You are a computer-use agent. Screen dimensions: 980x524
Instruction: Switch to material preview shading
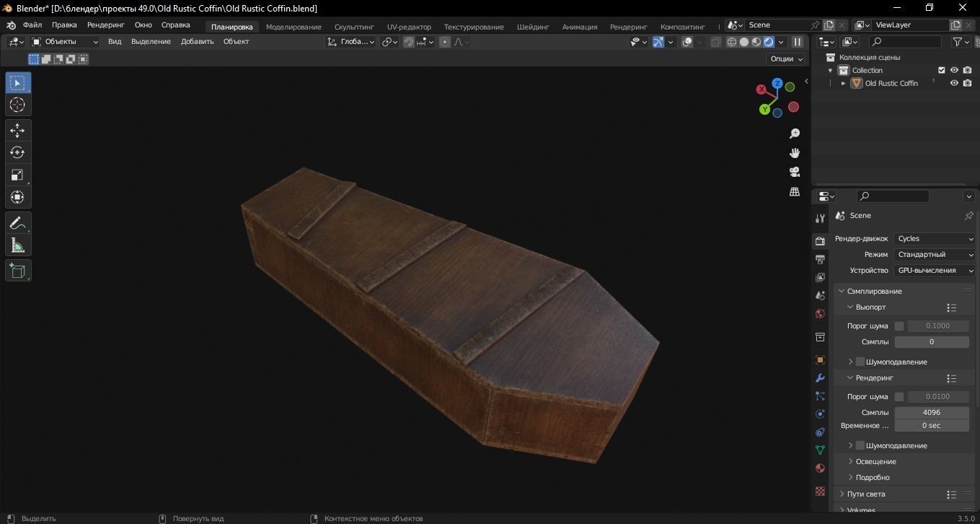pos(756,42)
